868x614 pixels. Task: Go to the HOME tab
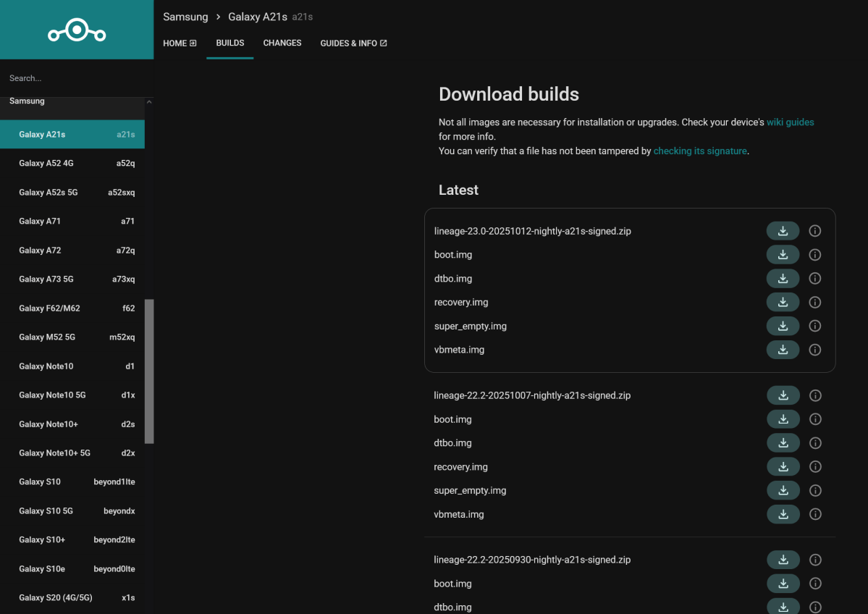[x=179, y=43]
